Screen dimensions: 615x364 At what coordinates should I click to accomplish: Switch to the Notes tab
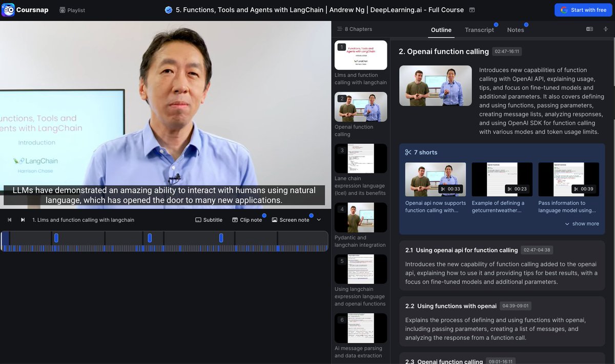[516, 30]
